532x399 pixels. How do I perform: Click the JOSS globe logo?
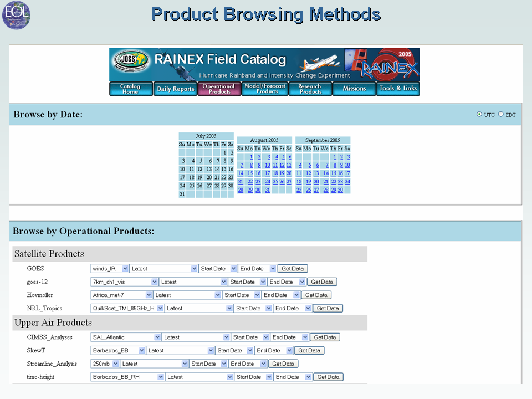click(x=131, y=60)
